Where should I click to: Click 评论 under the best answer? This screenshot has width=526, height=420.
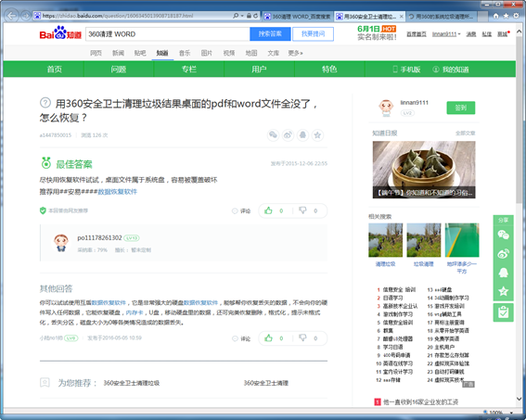click(241, 210)
